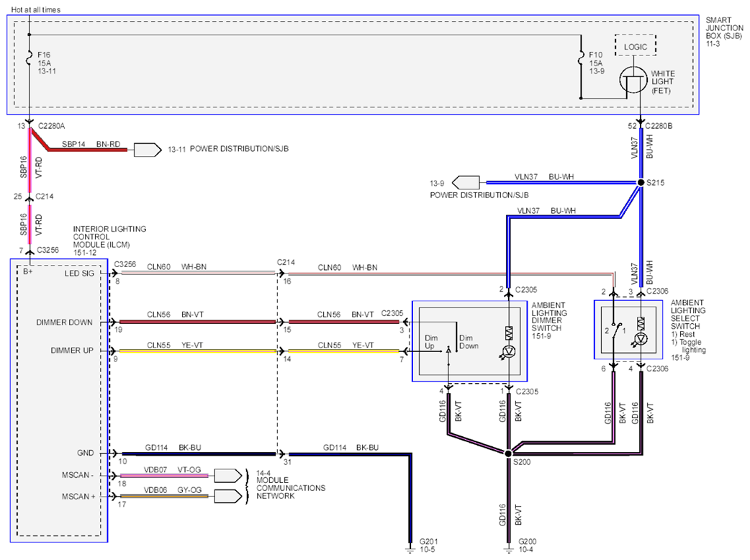Click the F10 15A fuse symbol

click(581, 58)
